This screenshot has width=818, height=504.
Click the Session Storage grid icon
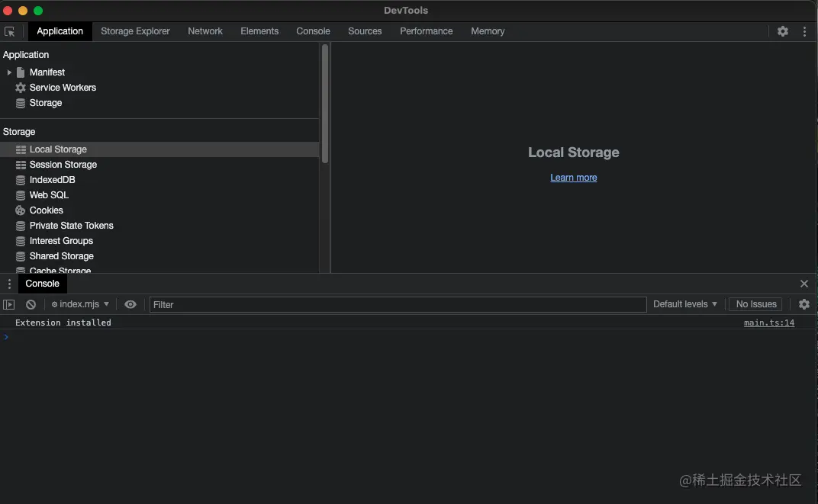click(x=21, y=165)
